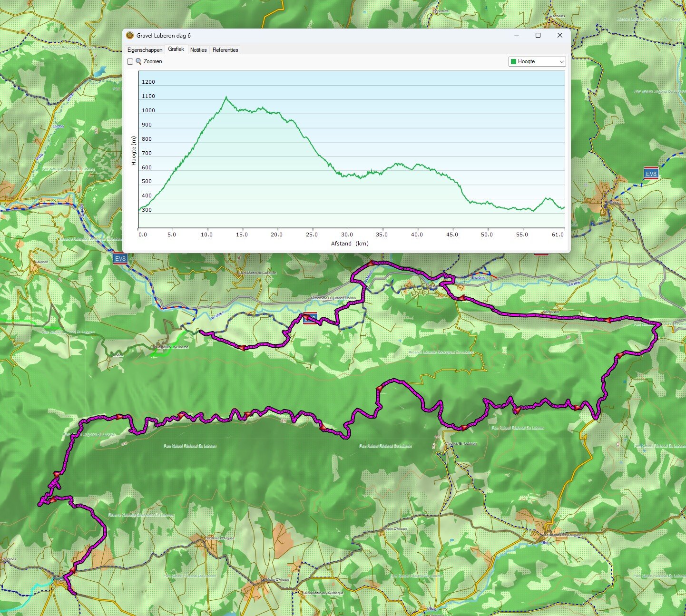686x616 pixels.
Task: Switch to the Eigenschappen tab
Action: tap(145, 50)
